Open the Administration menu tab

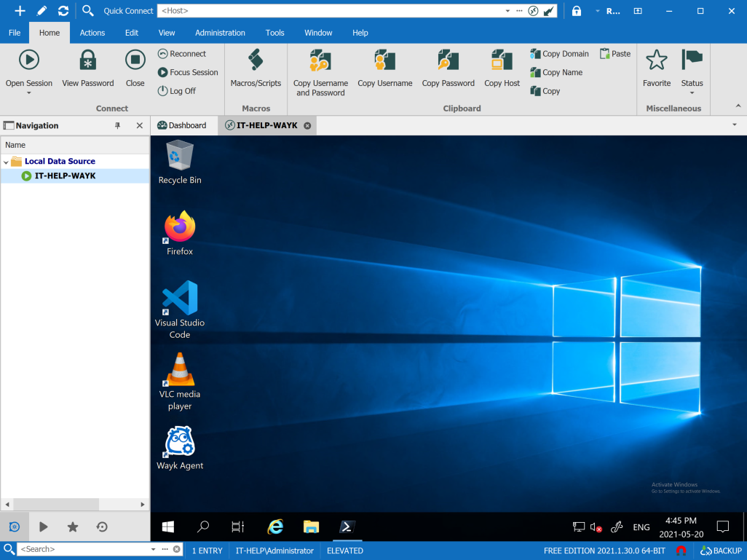[220, 33]
